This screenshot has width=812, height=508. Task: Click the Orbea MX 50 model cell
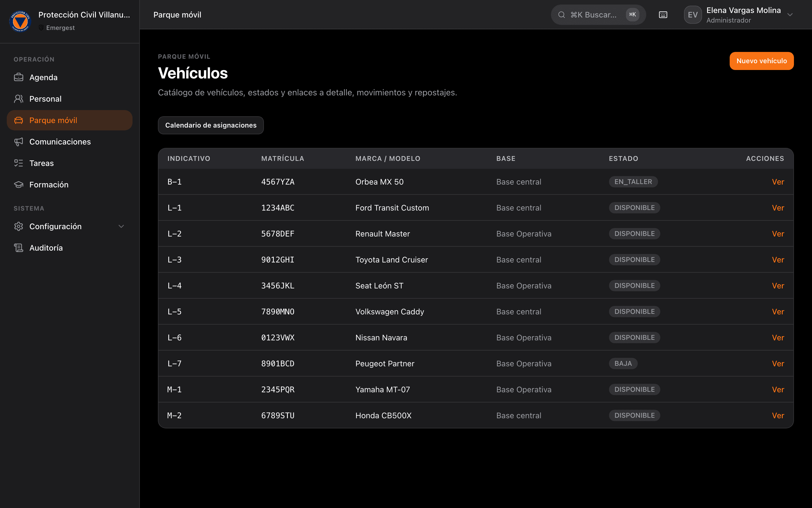coord(379,182)
